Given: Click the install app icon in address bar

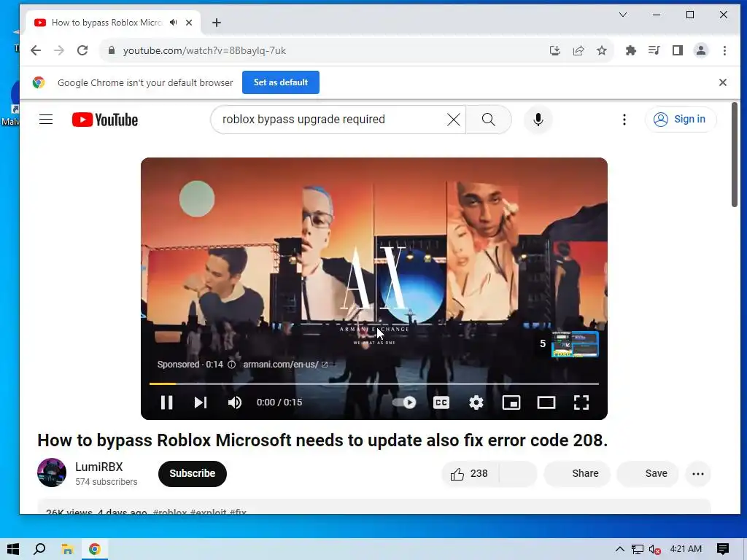Looking at the screenshot, I should pyautogui.click(x=555, y=50).
